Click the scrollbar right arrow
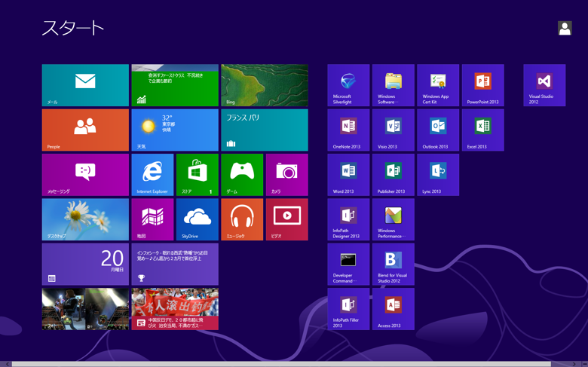 point(574,364)
